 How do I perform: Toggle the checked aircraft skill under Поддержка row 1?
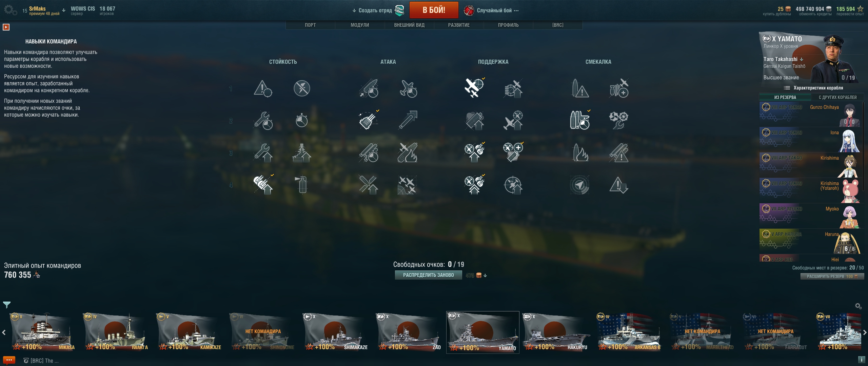coord(474,88)
